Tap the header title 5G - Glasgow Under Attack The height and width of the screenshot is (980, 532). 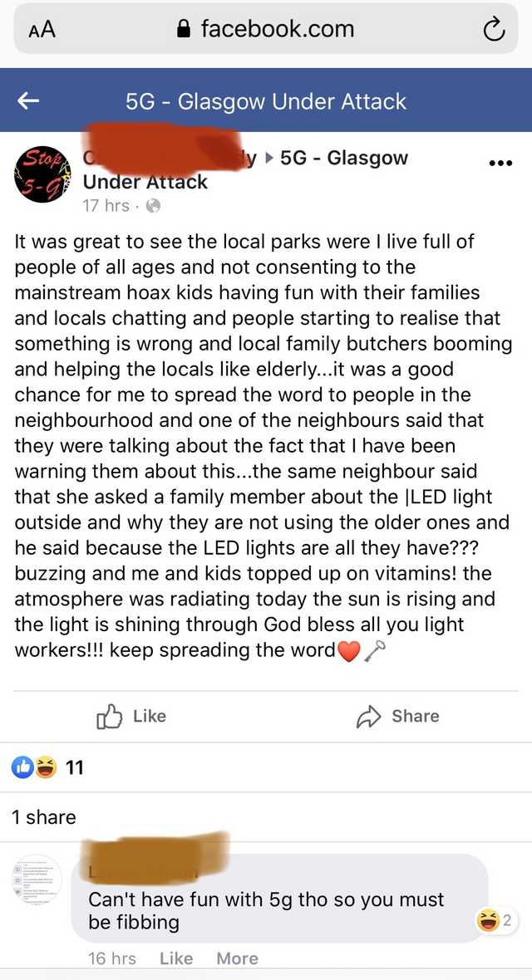tap(266, 101)
